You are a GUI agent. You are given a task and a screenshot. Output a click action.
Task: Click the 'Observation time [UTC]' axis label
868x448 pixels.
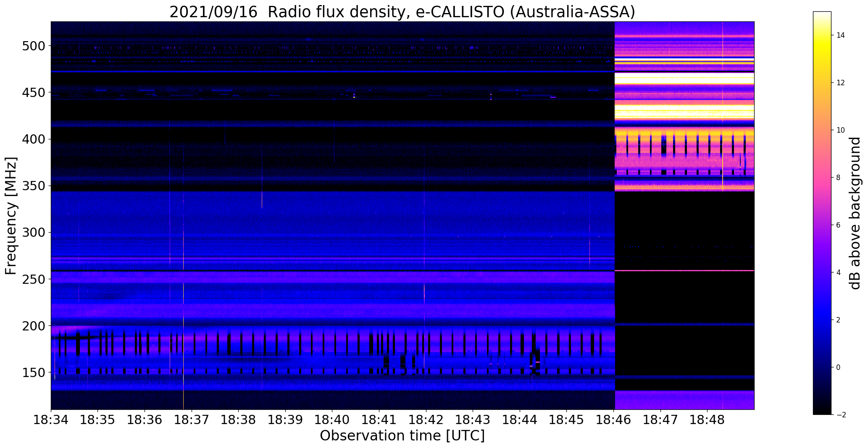(x=402, y=436)
